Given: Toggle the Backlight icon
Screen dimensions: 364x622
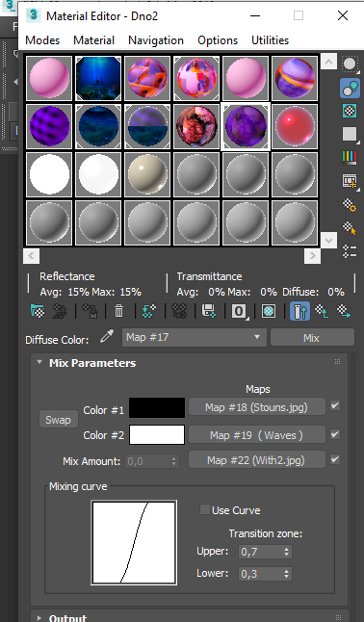Looking at the screenshot, I should coord(350,88).
